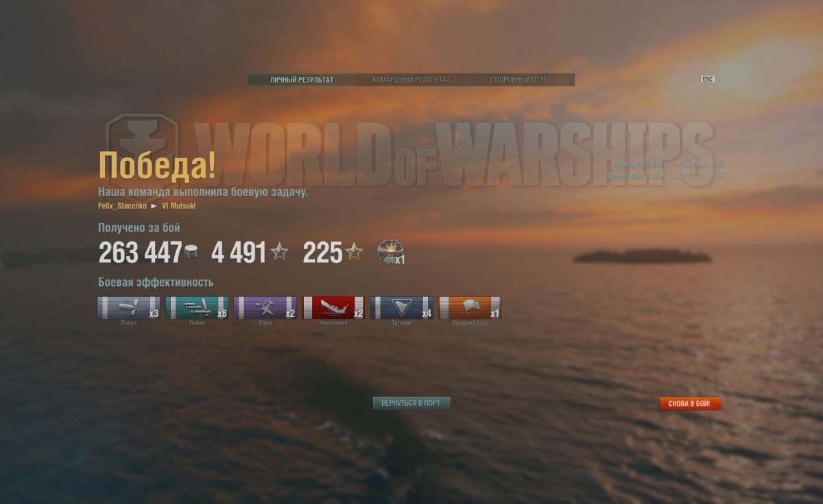Open the Командный результат tab

pyautogui.click(x=411, y=80)
